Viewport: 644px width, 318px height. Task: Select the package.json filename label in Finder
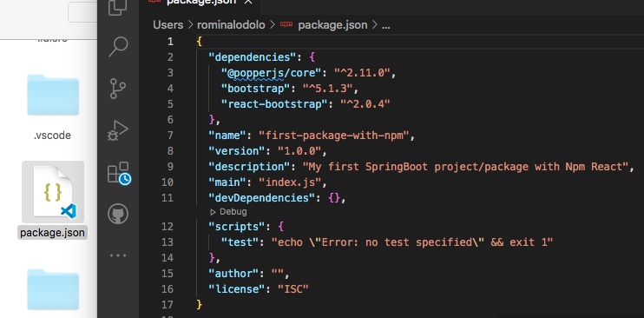52,233
